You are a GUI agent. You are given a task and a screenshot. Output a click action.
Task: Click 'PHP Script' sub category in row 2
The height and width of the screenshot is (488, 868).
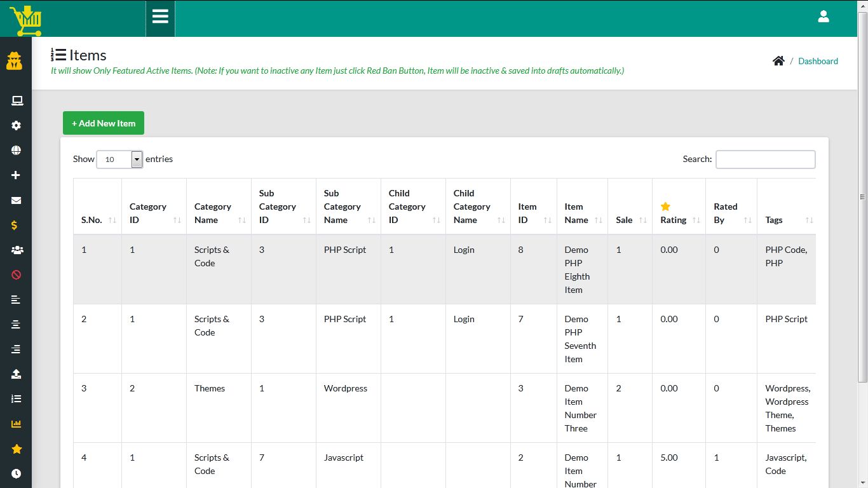point(348,339)
